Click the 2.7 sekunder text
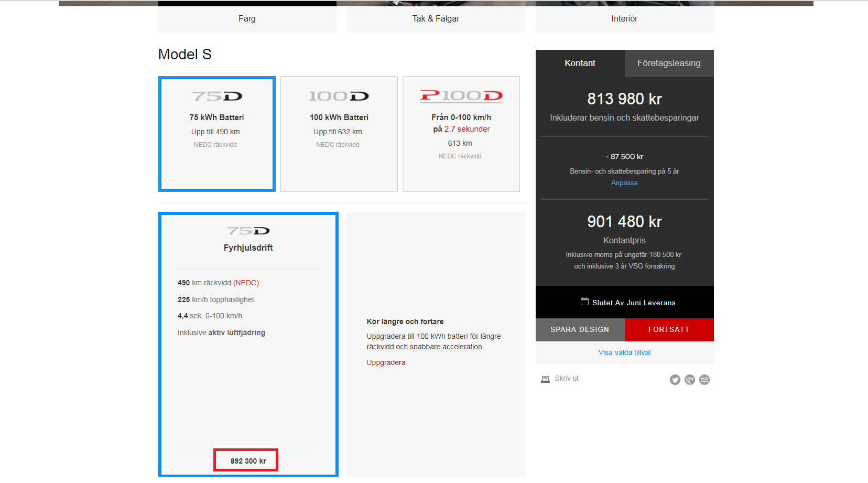 tap(467, 129)
